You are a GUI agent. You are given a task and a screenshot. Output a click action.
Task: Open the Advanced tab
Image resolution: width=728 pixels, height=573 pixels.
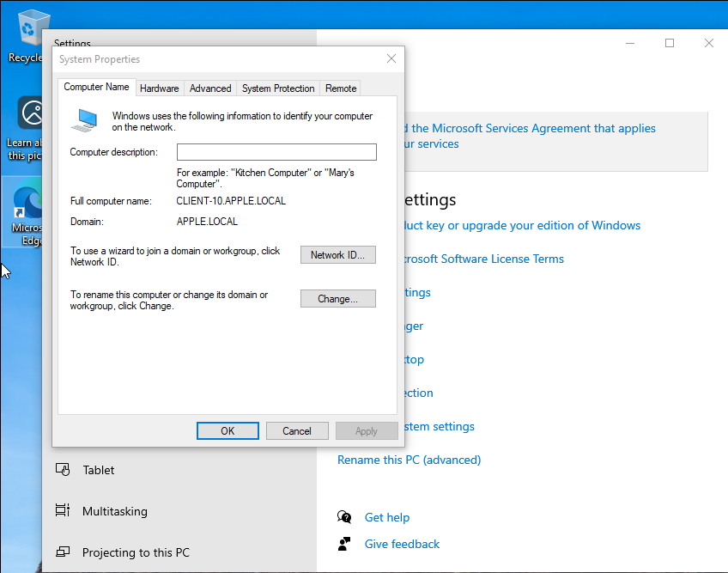tap(210, 88)
